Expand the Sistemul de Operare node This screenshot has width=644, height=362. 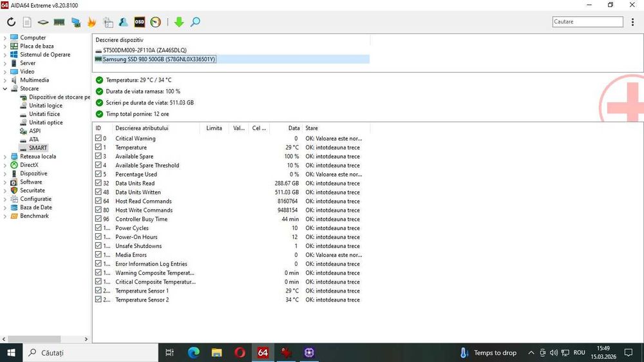click(5, 55)
